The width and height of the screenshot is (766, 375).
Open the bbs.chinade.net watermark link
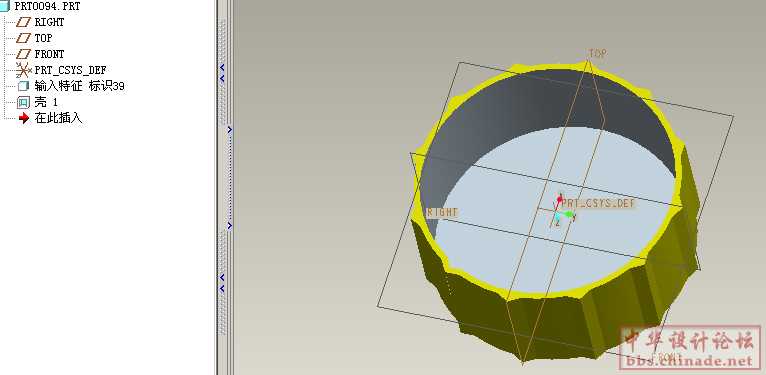click(691, 360)
